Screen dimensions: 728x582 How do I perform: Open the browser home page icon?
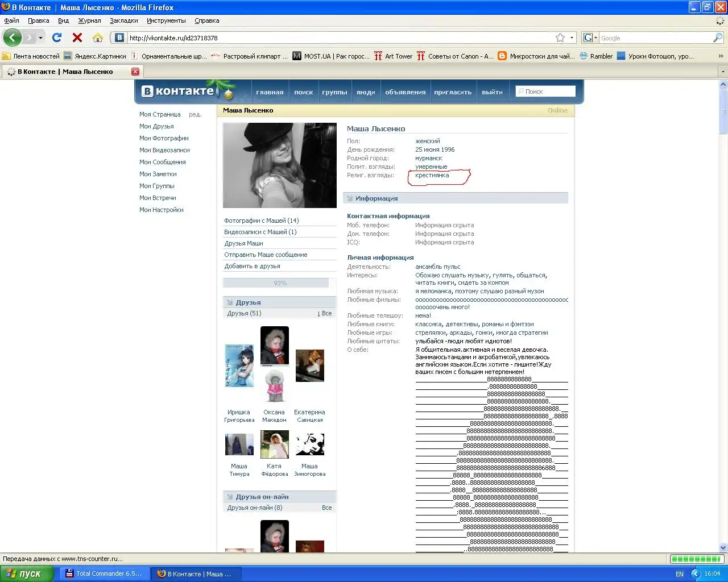coord(98,38)
